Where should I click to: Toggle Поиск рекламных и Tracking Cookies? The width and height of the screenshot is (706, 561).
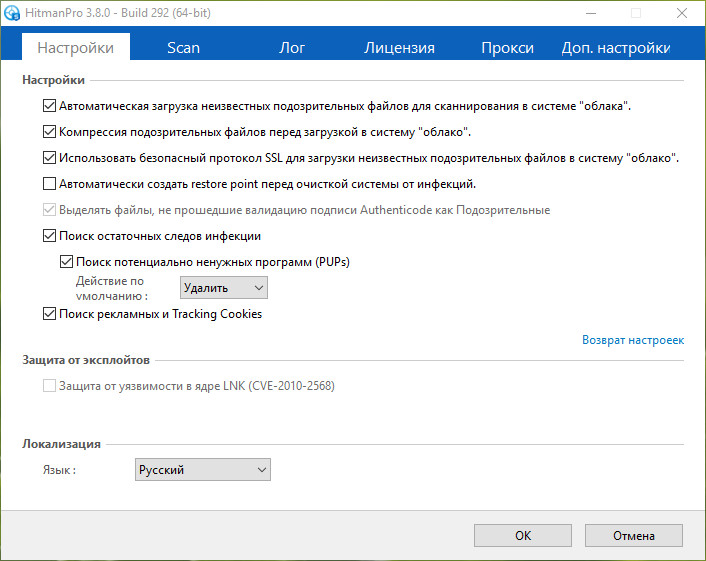[49, 313]
